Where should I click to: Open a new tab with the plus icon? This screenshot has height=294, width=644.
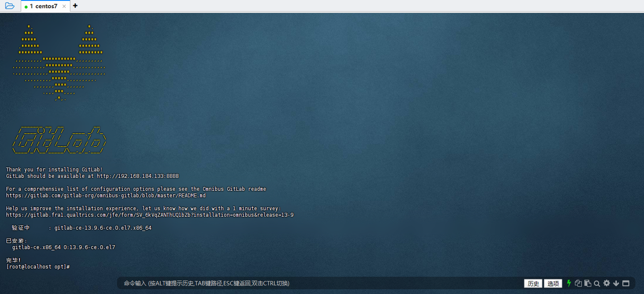[x=75, y=6]
